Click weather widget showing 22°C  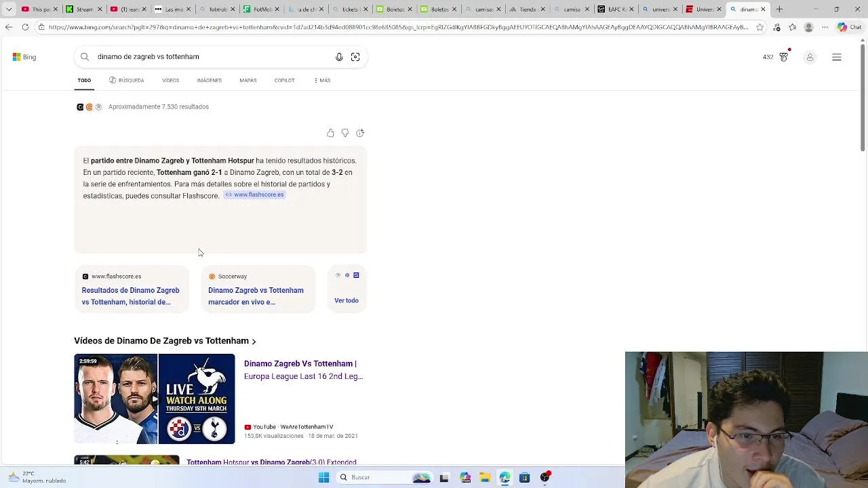click(x=37, y=477)
